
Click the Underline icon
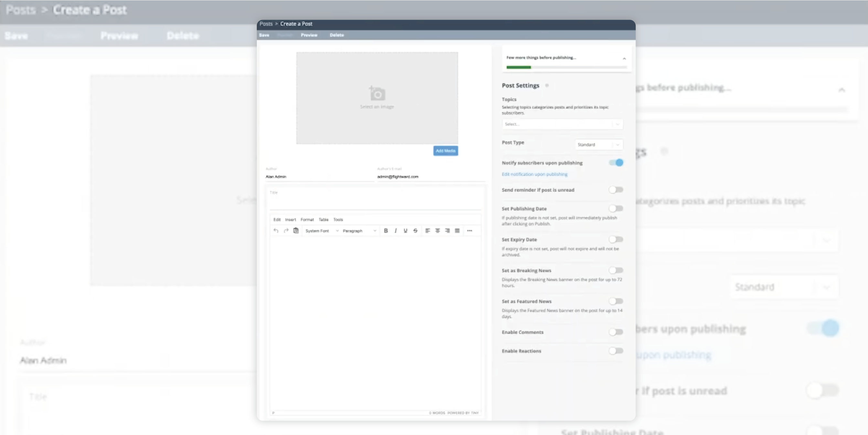405,231
